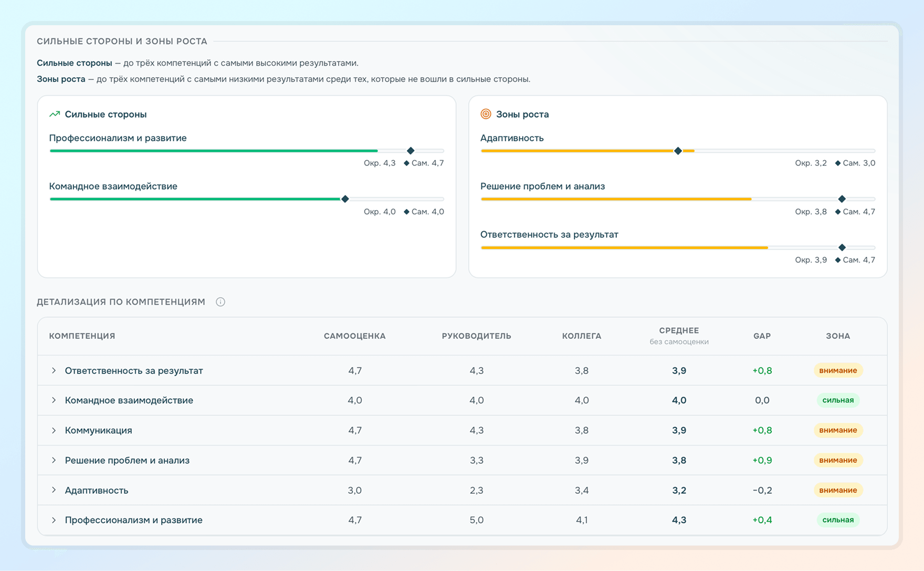
Task: Expand the Адаптивность row chevron
Action: point(54,490)
